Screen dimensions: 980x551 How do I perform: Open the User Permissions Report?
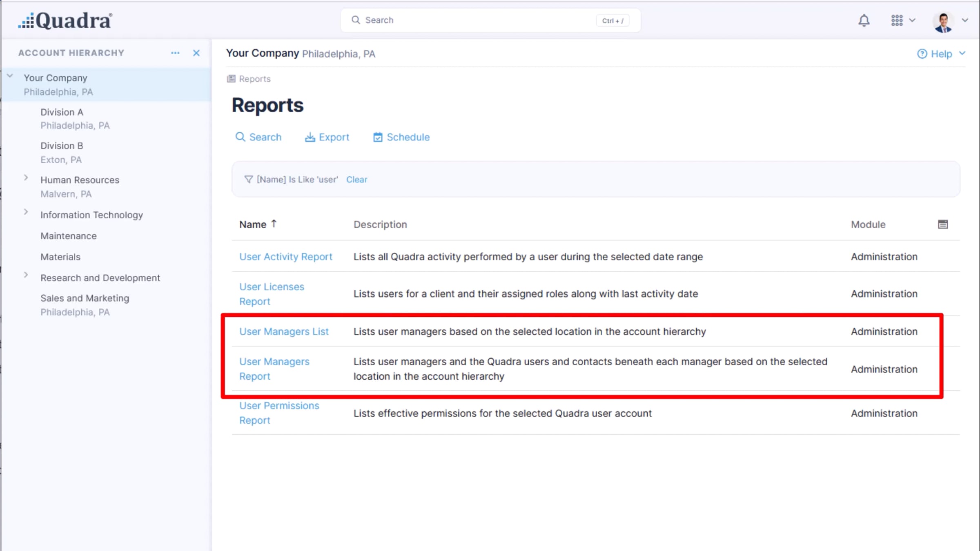click(279, 413)
